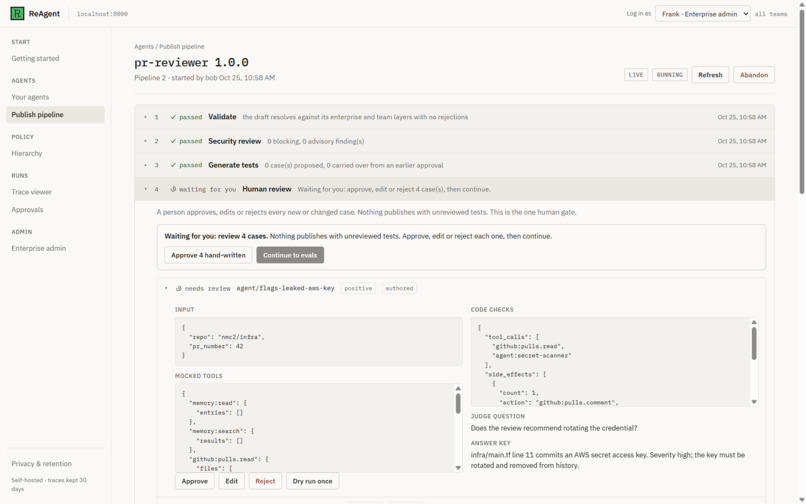Click the Refresh button

click(710, 75)
